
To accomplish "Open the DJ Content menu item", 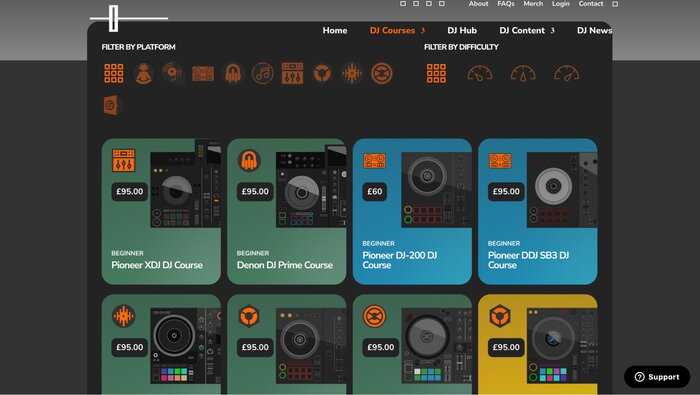I will point(522,30).
